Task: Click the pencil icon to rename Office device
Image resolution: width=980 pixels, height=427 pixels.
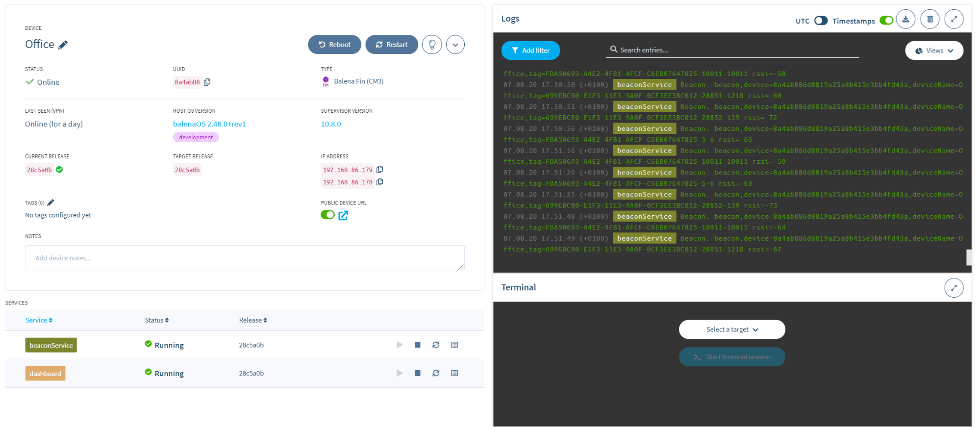Action: coord(63,45)
